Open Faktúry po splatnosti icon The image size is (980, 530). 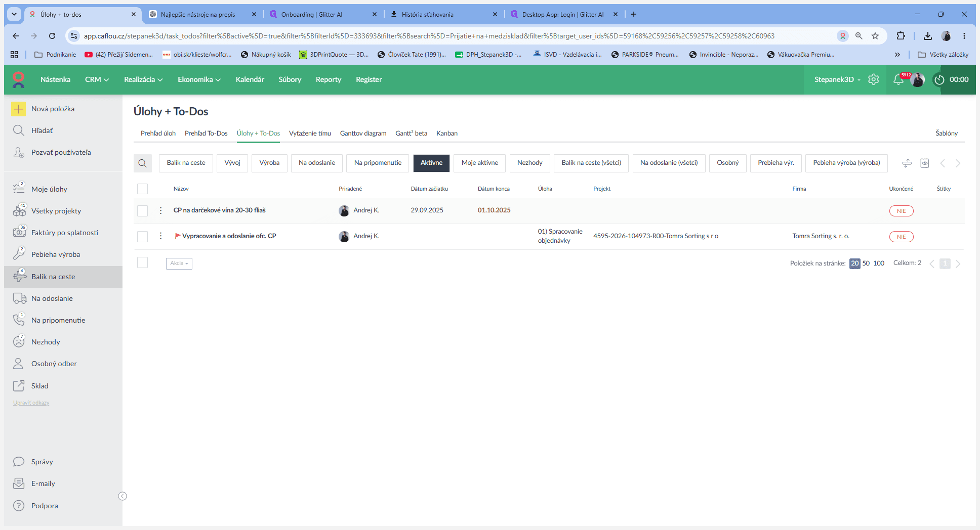pos(19,232)
